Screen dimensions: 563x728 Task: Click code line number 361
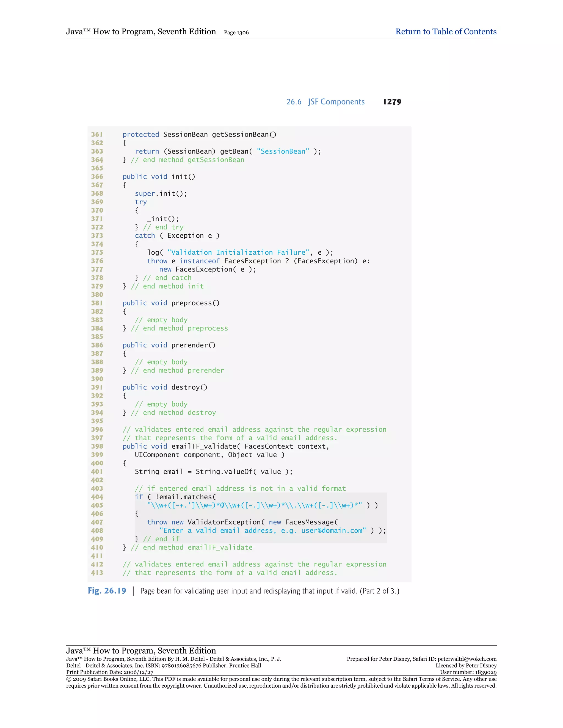tap(97, 134)
